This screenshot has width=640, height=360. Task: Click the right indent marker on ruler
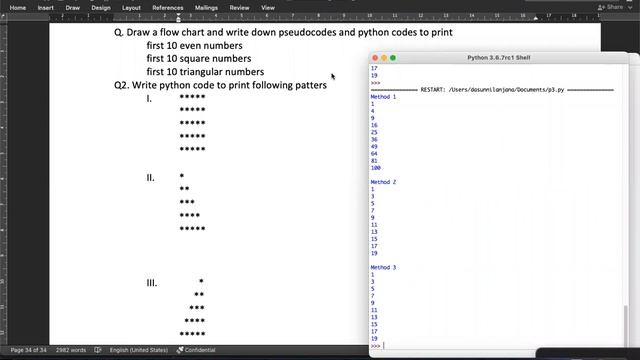click(x=536, y=18)
